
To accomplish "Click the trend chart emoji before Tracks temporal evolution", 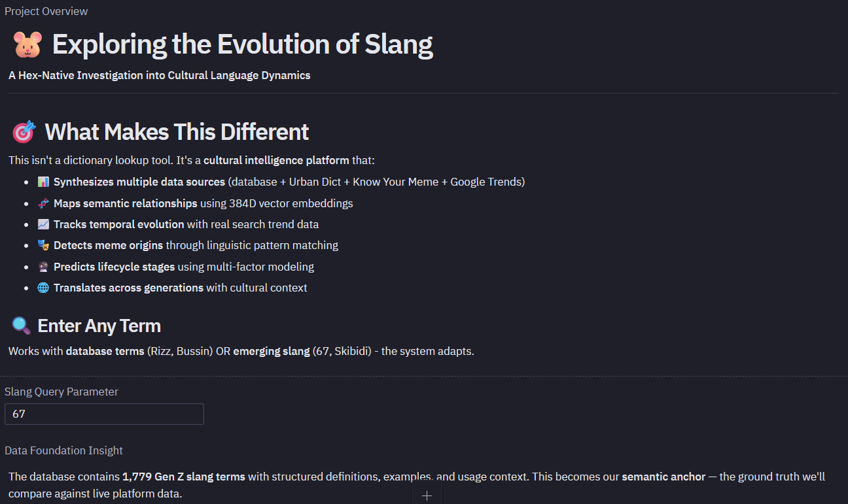I will [x=43, y=224].
